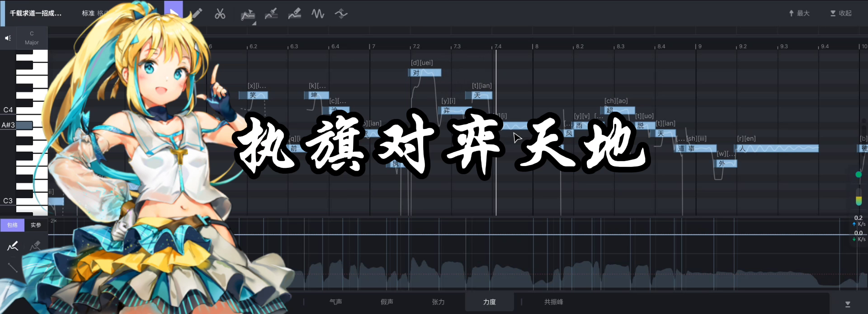Screen dimensions: 868x314
Task: Open the 共振峰 formant parameter tab
Action: click(x=554, y=302)
